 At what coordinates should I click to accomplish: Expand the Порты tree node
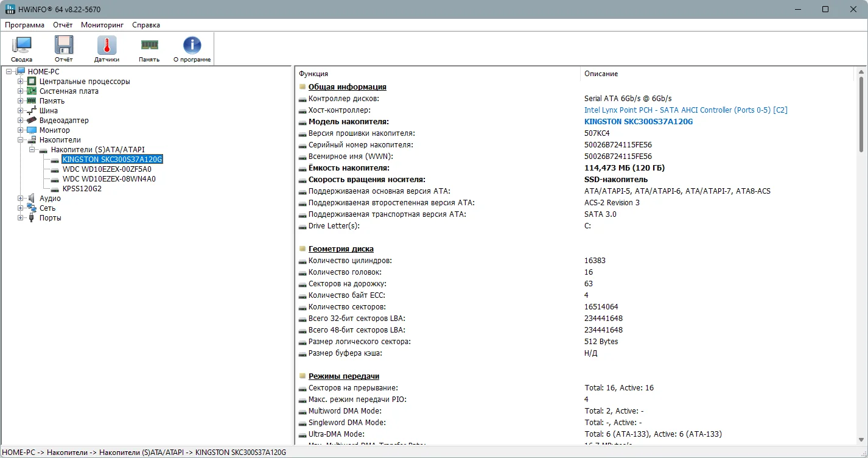pos(21,218)
